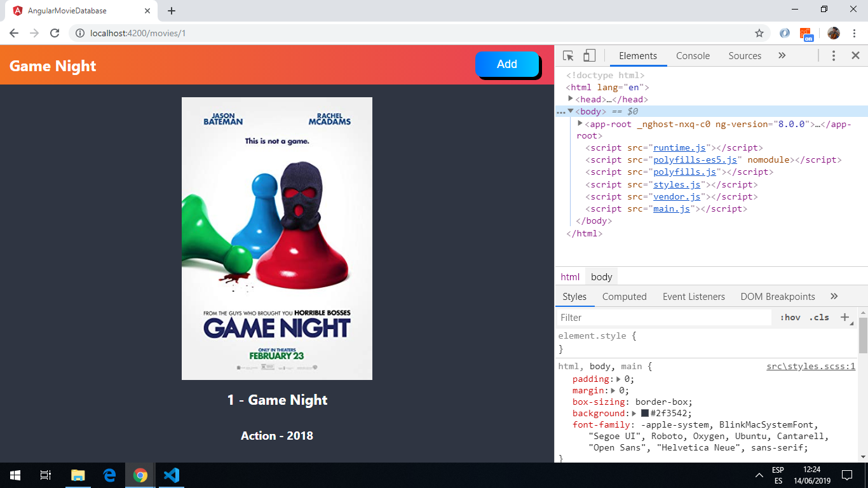This screenshot has width=868, height=488.
Task: Switch to the Console tab
Action: [x=693, y=56]
